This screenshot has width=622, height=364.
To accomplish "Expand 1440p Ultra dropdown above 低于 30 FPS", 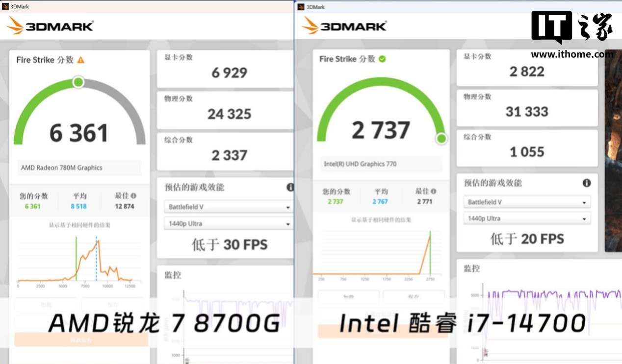I will click(x=228, y=223).
